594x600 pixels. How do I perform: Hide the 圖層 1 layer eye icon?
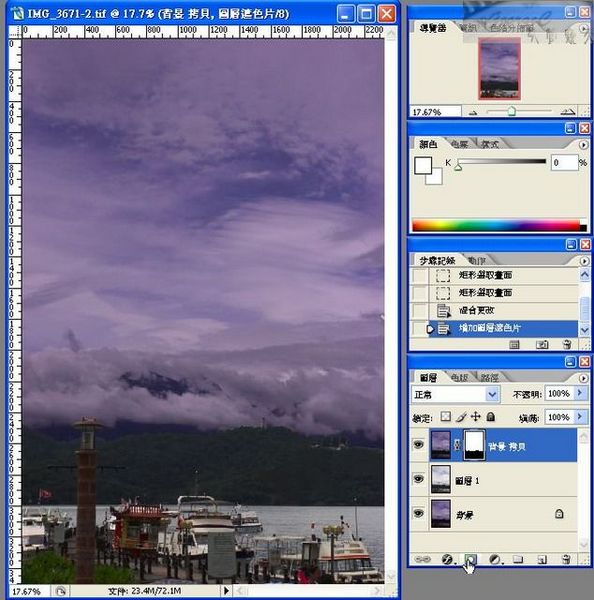click(418, 478)
